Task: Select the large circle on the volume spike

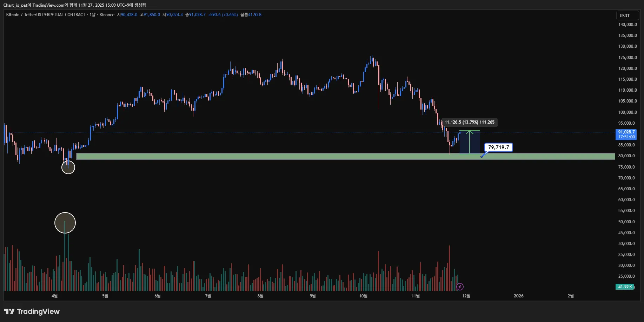Action: tap(65, 223)
